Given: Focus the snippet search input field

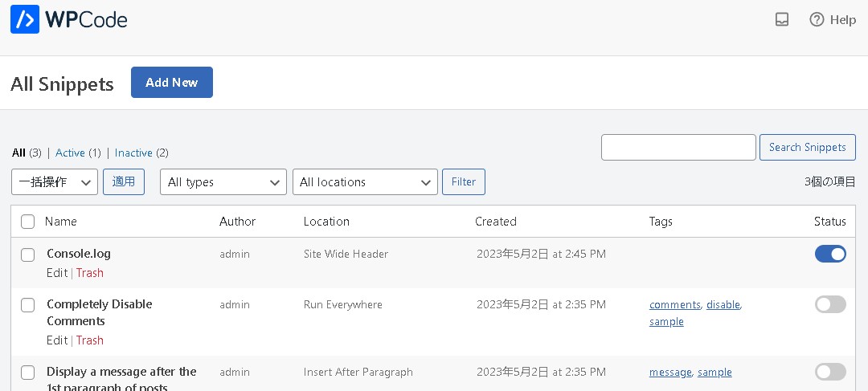Looking at the screenshot, I should (678, 148).
